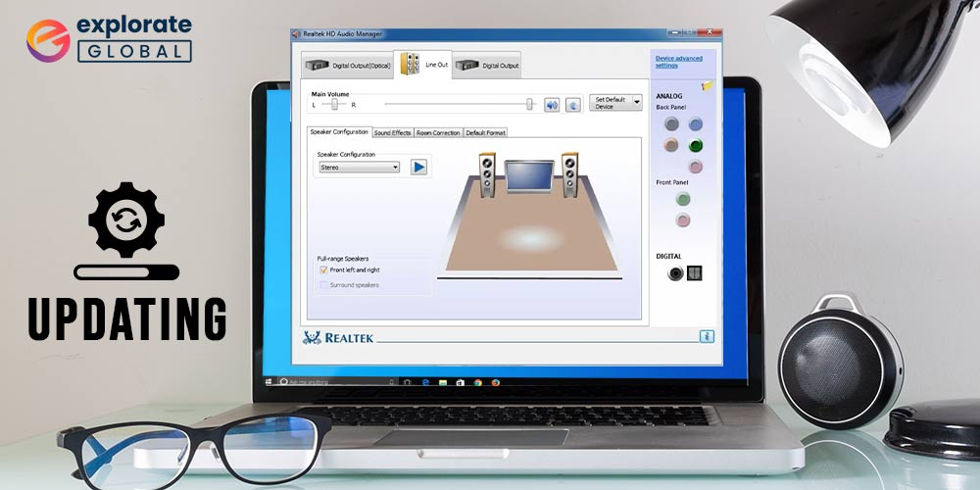980x490 pixels.
Task: Open the Room Correction tab
Action: click(438, 132)
